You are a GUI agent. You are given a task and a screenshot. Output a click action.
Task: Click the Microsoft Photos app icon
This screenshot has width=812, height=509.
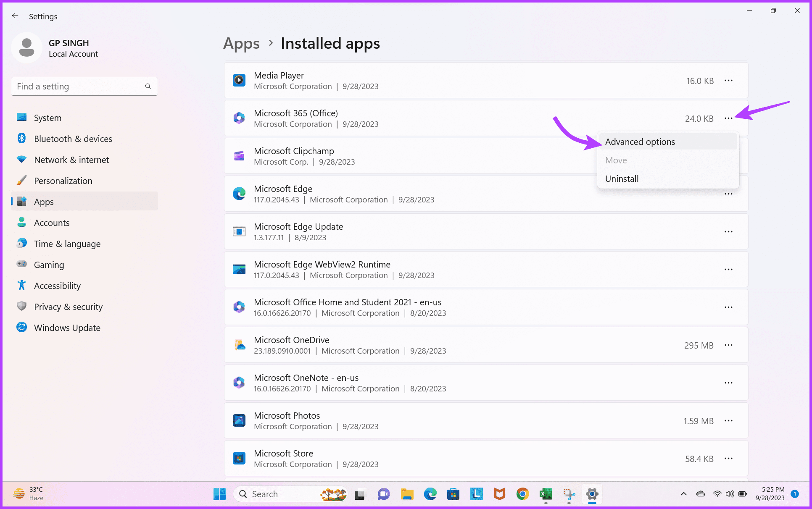pos(239,420)
